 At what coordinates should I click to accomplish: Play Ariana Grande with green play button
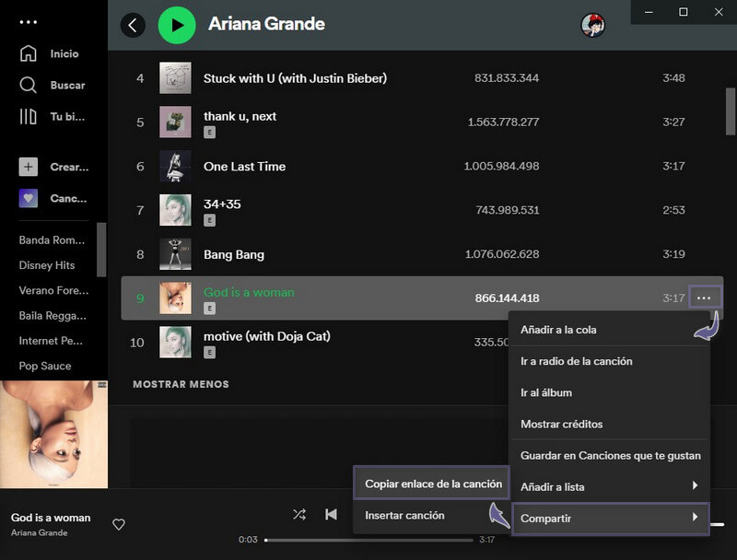click(177, 25)
